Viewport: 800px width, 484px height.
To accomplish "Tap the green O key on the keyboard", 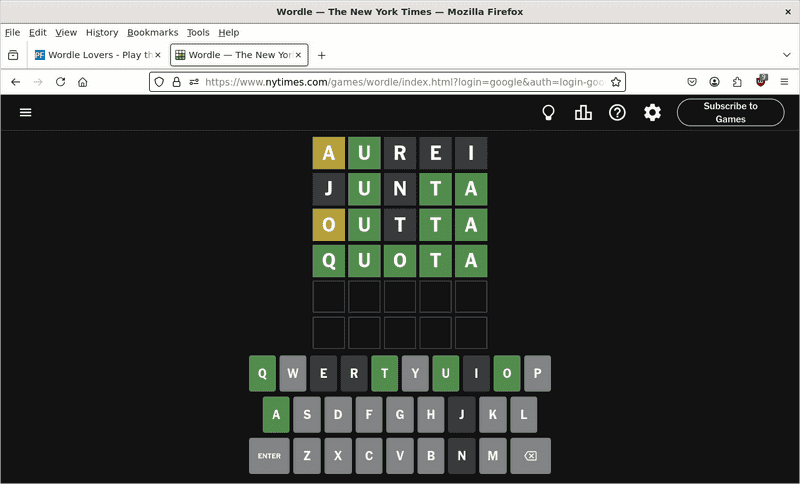I will [507, 373].
